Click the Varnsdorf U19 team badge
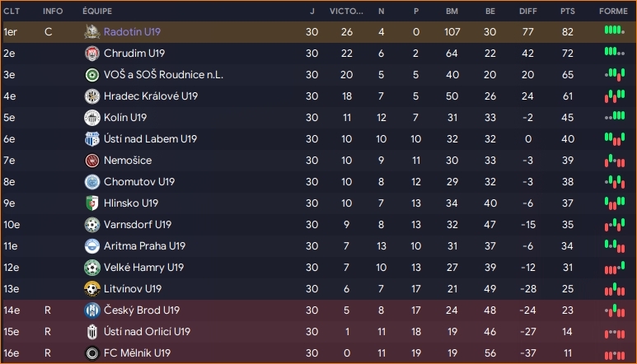The width and height of the screenshot is (637, 364). click(91, 224)
